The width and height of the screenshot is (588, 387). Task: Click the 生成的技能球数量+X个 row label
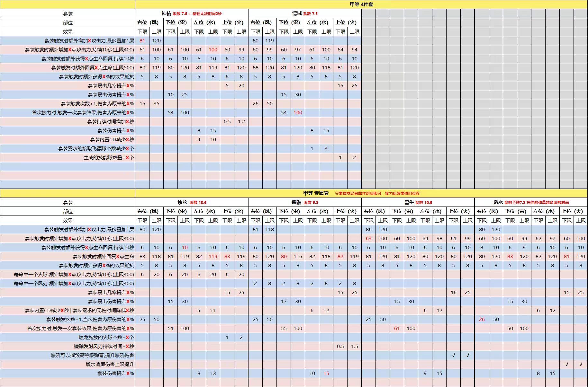109,158
